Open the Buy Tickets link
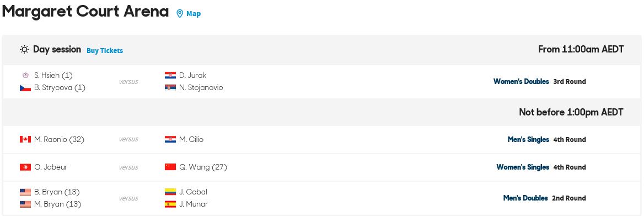The width and height of the screenshot is (644, 216). click(105, 51)
